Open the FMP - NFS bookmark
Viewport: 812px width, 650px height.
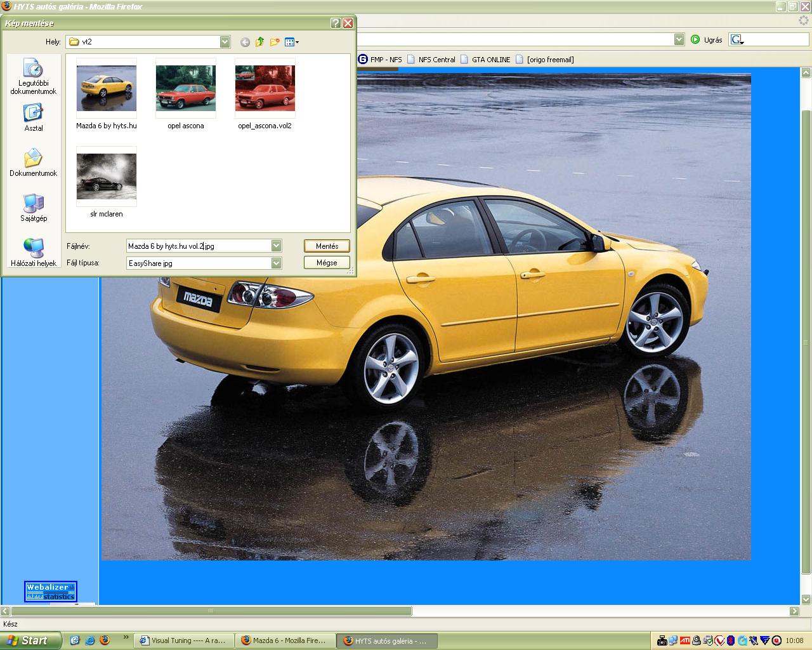click(380, 59)
